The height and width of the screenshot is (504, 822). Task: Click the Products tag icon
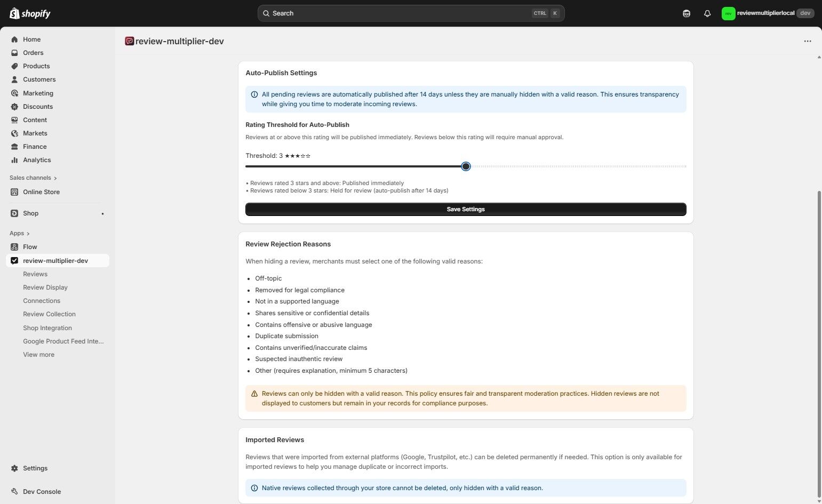point(14,66)
